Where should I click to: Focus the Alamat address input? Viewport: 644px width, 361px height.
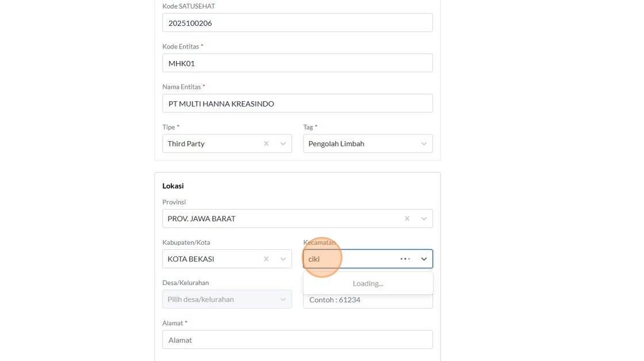click(x=297, y=340)
